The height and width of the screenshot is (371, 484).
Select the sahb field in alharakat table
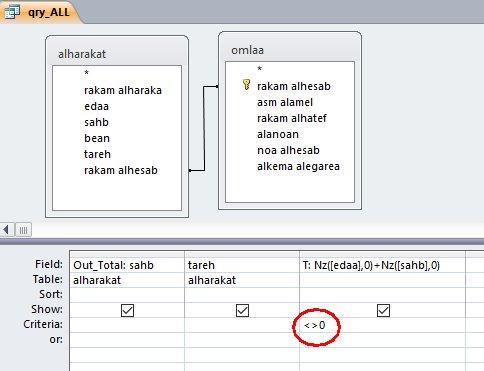click(x=96, y=122)
